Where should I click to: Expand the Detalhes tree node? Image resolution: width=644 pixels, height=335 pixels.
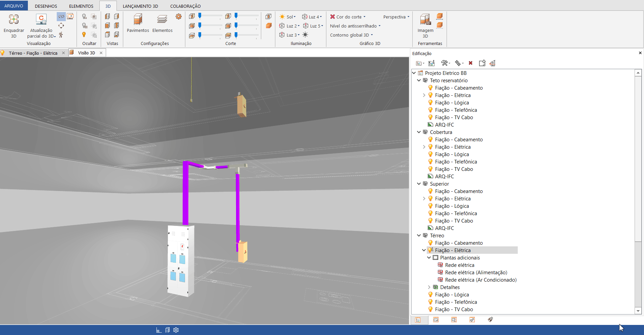coord(429,287)
